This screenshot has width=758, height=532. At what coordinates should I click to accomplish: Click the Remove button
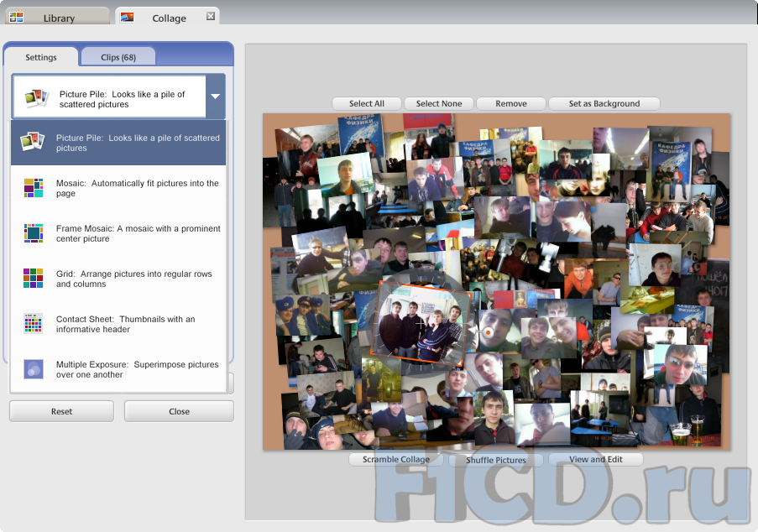point(511,103)
